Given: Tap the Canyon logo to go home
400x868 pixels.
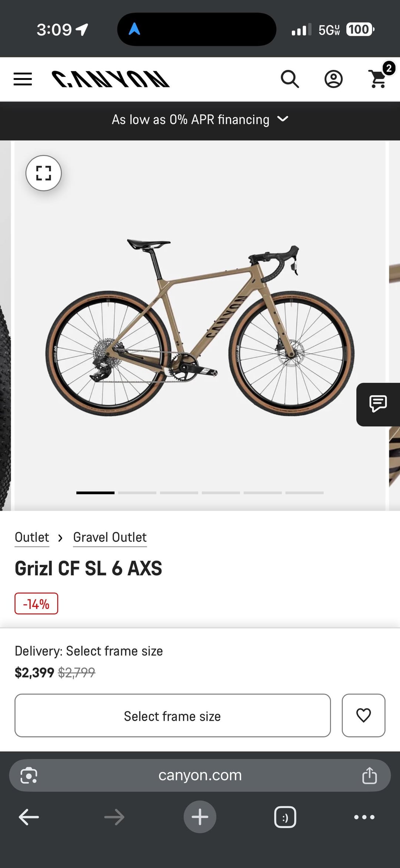Looking at the screenshot, I should 110,79.
